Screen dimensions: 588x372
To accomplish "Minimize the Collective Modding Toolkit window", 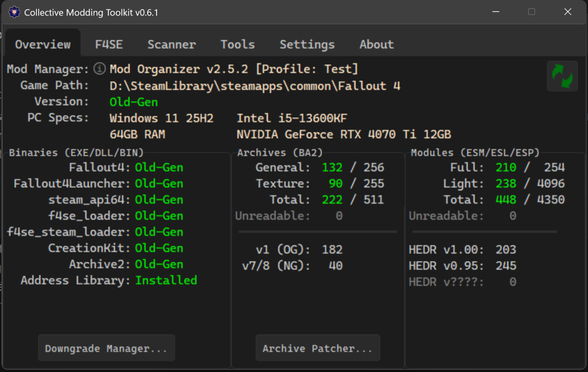I will tap(496, 12).
